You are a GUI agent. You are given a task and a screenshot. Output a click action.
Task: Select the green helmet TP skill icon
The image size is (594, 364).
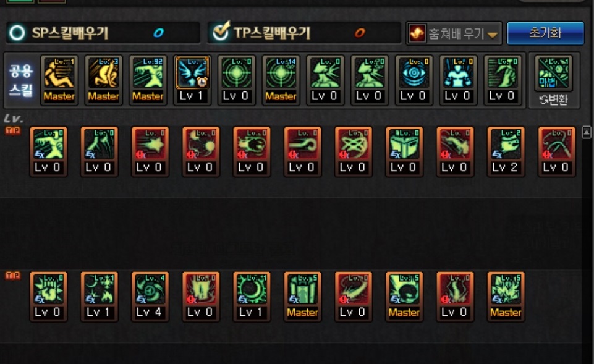(x=404, y=151)
